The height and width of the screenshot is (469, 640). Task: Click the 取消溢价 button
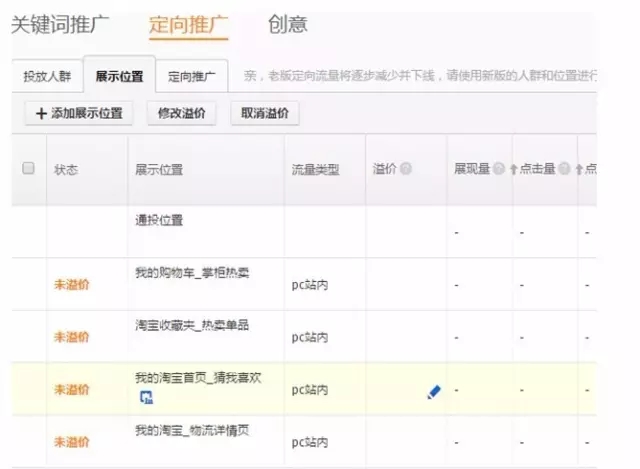click(x=265, y=113)
